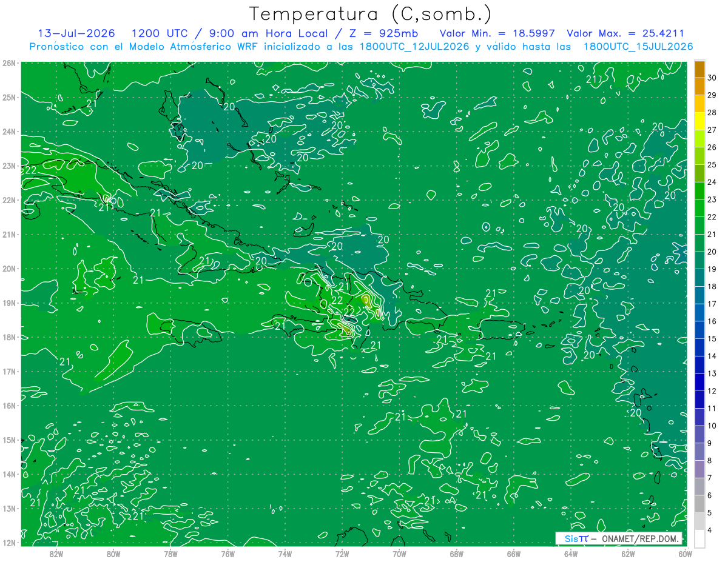The image size is (728, 562).
Task: Click the '72W' longitude axis label
Action: pyautogui.click(x=342, y=553)
